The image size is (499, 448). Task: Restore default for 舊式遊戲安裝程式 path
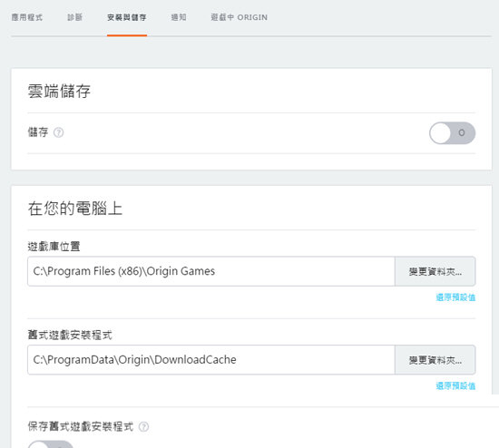(x=455, y=386)
